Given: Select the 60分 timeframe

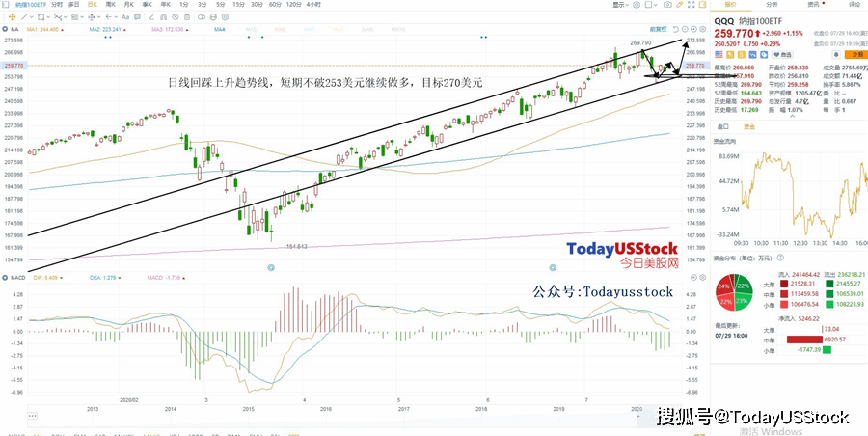Looking at the screenshot, I should tap(275, 4).
